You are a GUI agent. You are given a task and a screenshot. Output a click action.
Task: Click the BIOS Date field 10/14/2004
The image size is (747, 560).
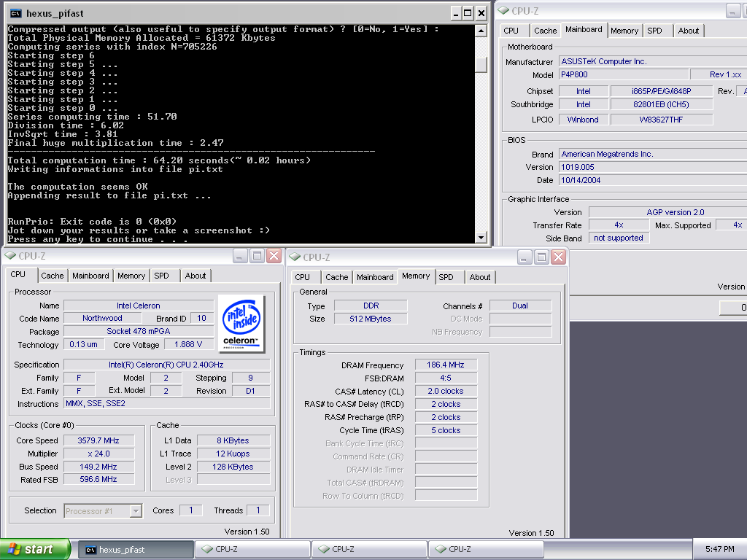pyautogui.click(x=653, y=180)
